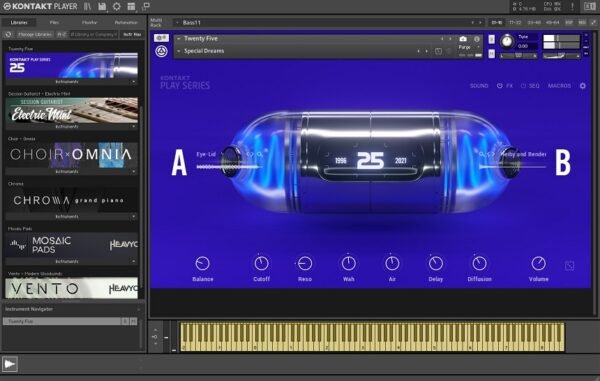Image resolution: width=600 pixels, height=381 pixels.
Task: Click the Manage Libraries button
Action: point(35,34)
